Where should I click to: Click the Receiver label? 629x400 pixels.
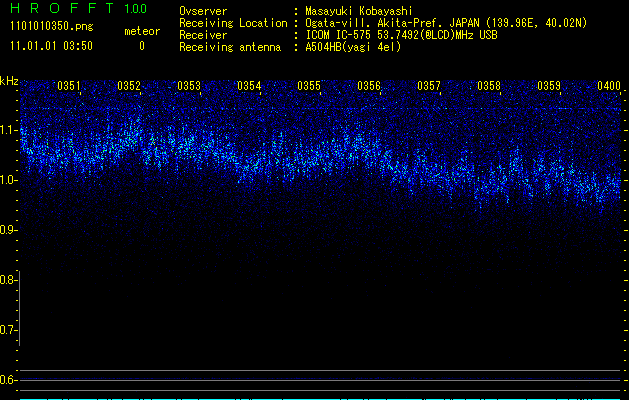[x=203, y=35]
